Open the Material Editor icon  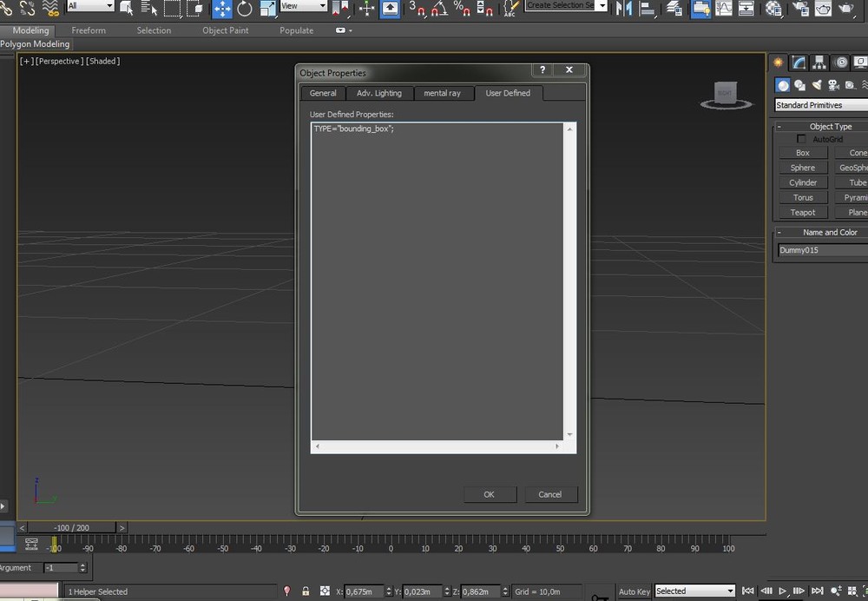[774, 9]
